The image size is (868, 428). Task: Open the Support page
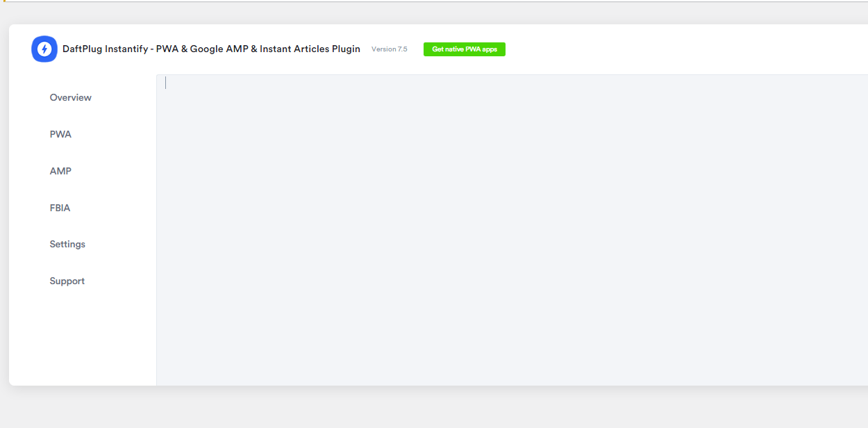[67, 281]
